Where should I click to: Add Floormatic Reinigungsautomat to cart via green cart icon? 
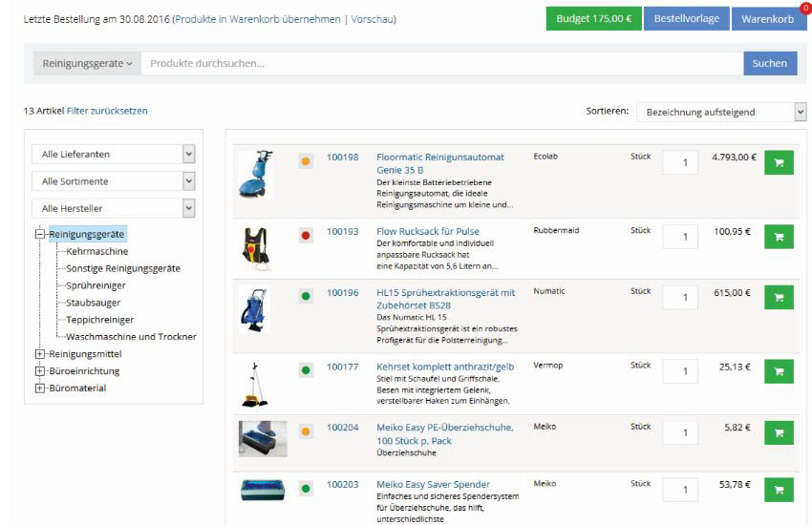[779, 163]
